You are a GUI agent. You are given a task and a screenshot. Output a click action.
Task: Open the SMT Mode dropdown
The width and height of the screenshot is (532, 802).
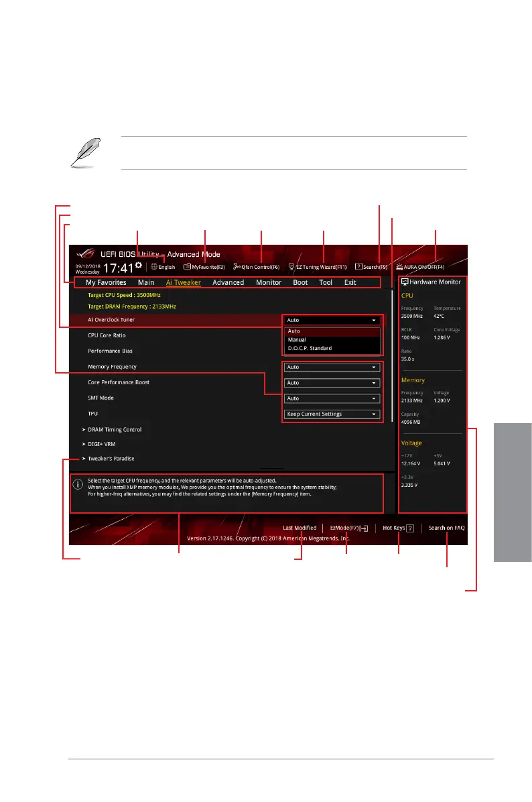[332, 398]
